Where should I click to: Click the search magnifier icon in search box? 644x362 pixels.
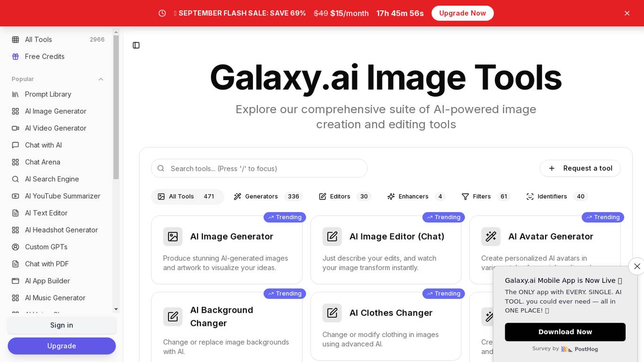(161, 169)
